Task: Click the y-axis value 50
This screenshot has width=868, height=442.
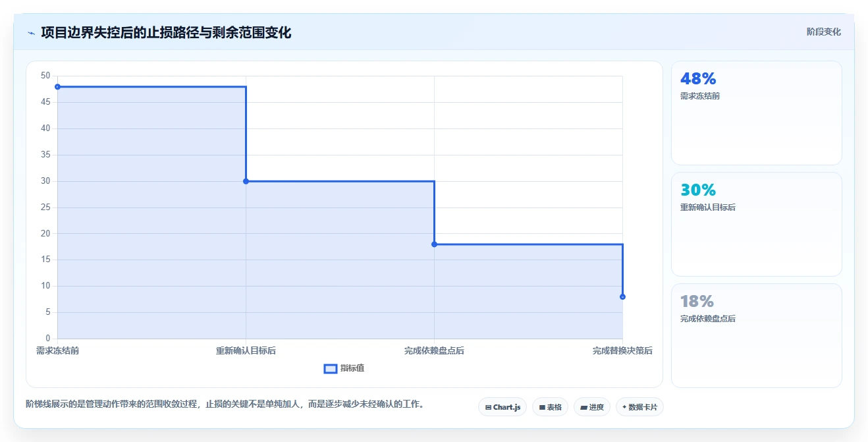Action: [x=45, y=76]
